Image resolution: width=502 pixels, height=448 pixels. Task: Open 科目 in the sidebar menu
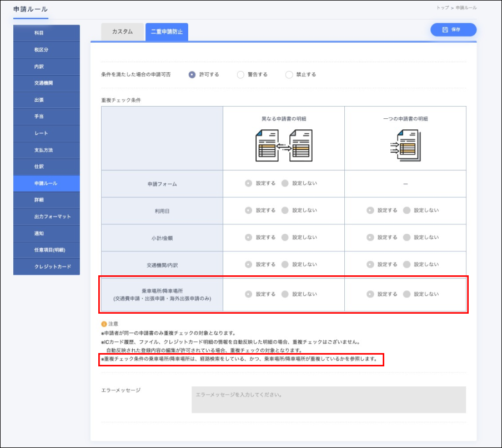47,33
